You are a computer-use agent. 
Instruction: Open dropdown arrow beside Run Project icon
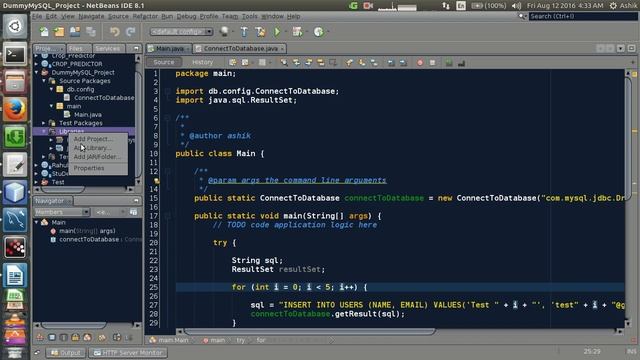point(285,31)
